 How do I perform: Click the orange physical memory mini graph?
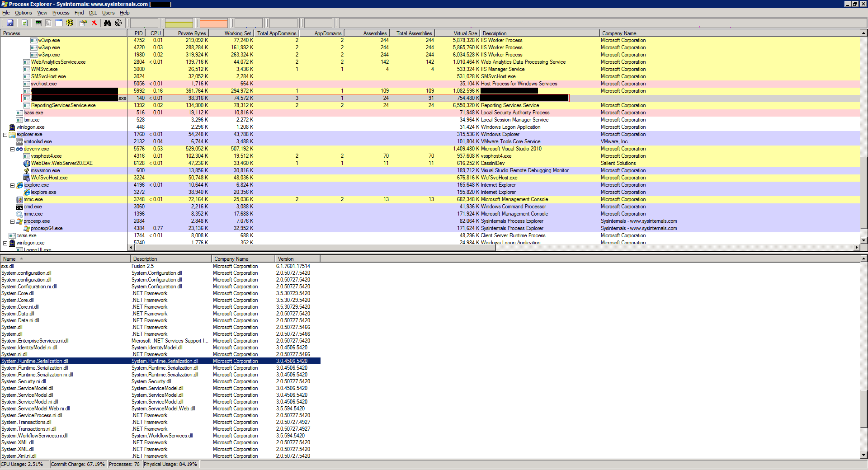(214, 23)
